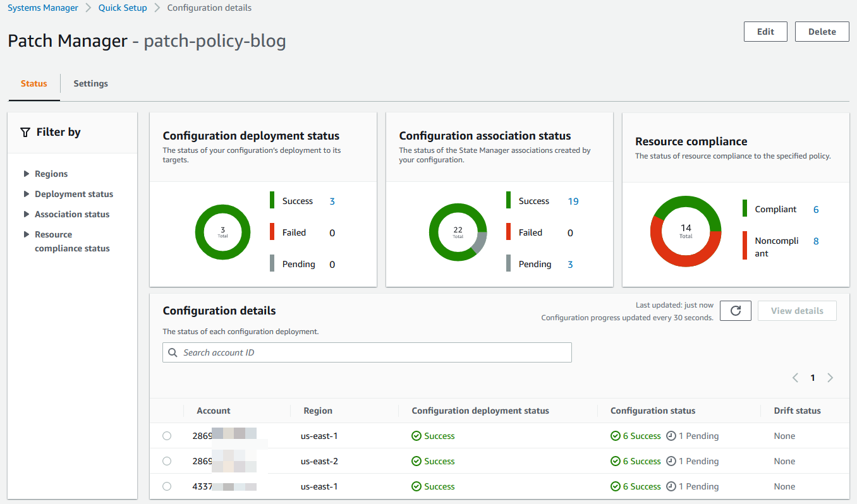Click the search magnifier icon in Configuration details
The image size is (857, 504).
[x=173, y=352]
